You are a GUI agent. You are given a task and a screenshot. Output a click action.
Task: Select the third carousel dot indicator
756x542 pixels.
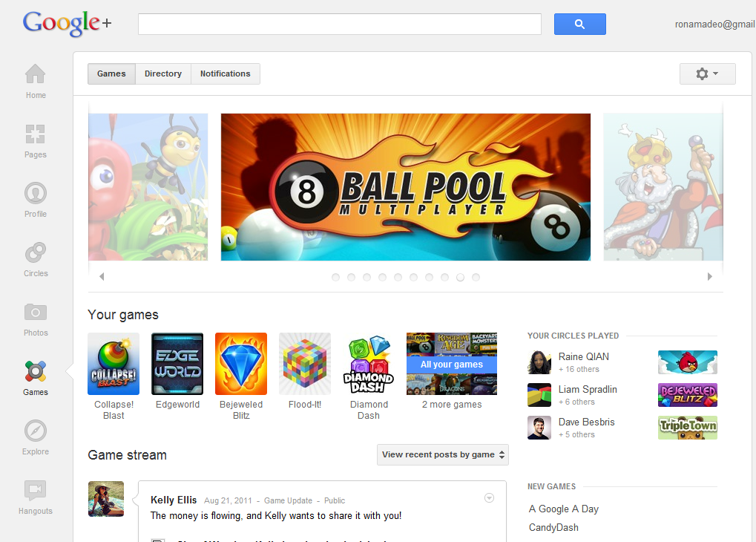(x=367, y=276)
